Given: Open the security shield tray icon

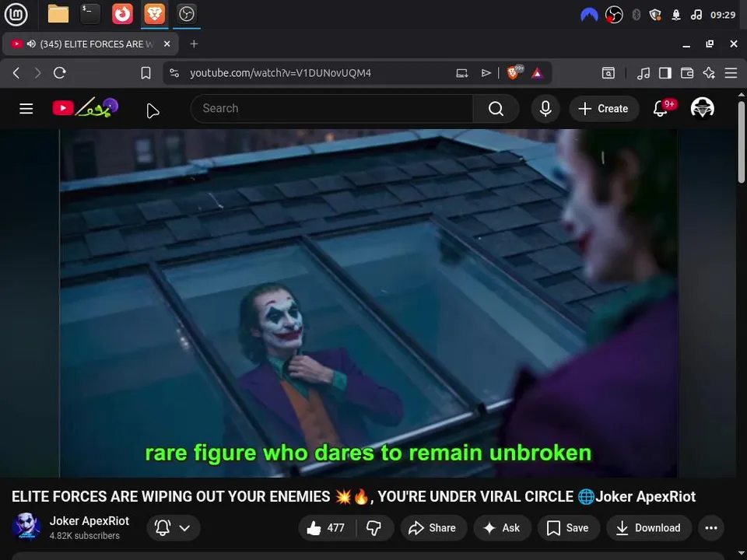Looking at the screenshot, I should coord(655,15).
